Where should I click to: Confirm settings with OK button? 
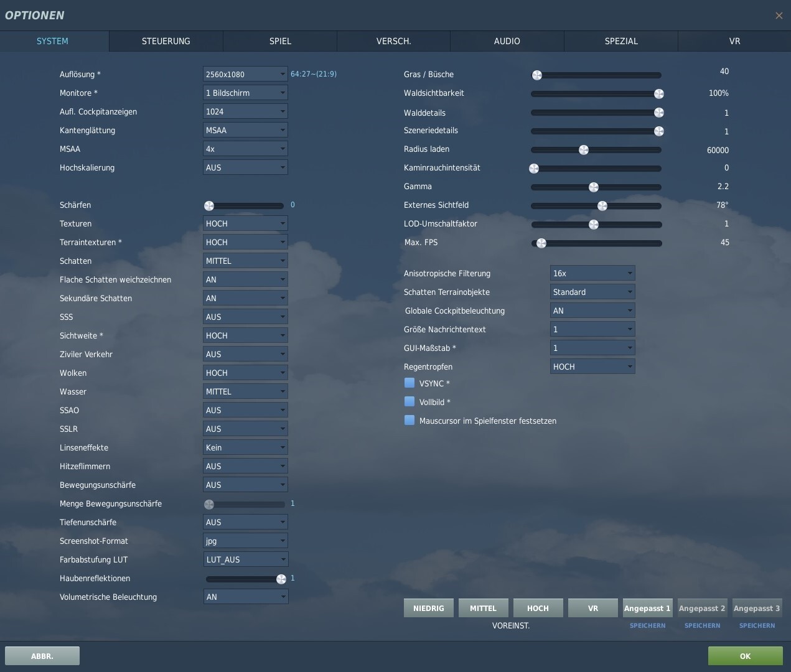click(x=745, y=656)
